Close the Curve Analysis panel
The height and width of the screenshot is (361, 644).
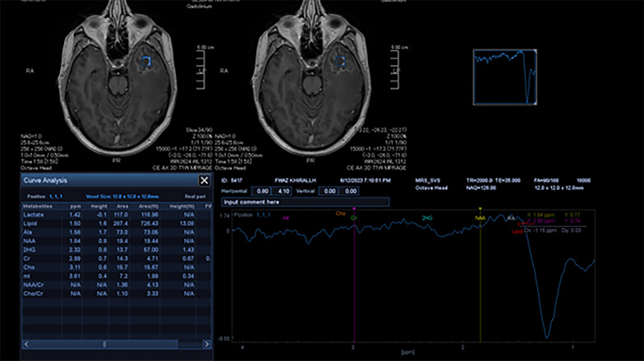[204, 180]
